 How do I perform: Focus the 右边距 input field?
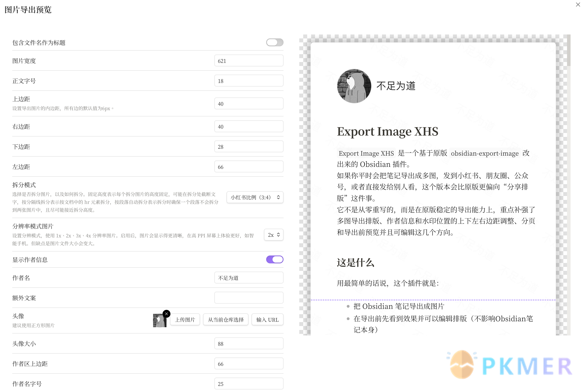[249, 126]
